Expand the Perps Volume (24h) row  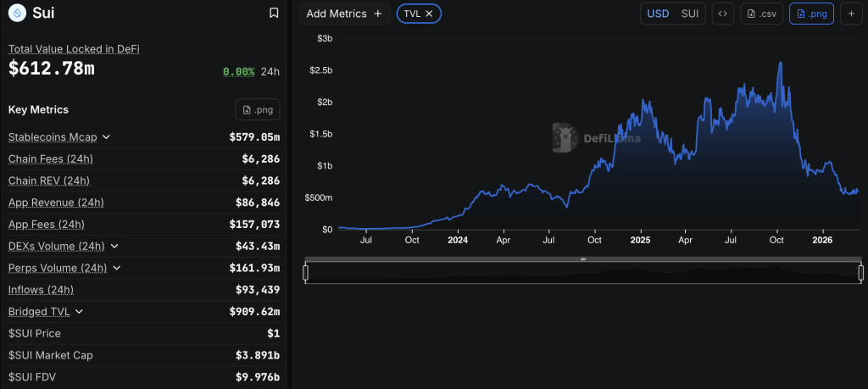(116, 268)
